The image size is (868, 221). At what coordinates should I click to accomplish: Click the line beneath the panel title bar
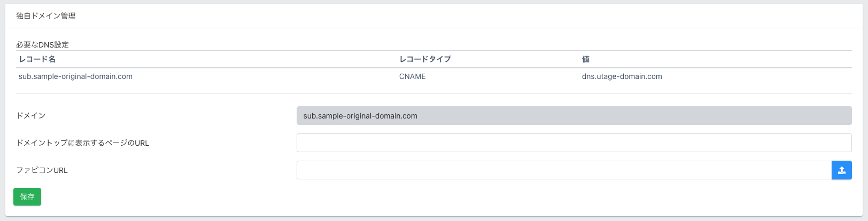pos(433,28)
